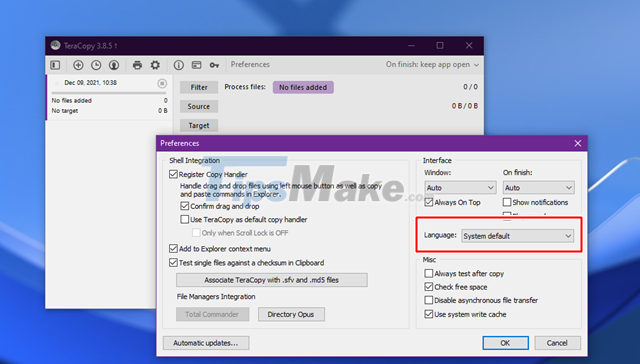The width and height of the screenshot is (640, 364).
Task: Click the No files added button
Action: 303,87
